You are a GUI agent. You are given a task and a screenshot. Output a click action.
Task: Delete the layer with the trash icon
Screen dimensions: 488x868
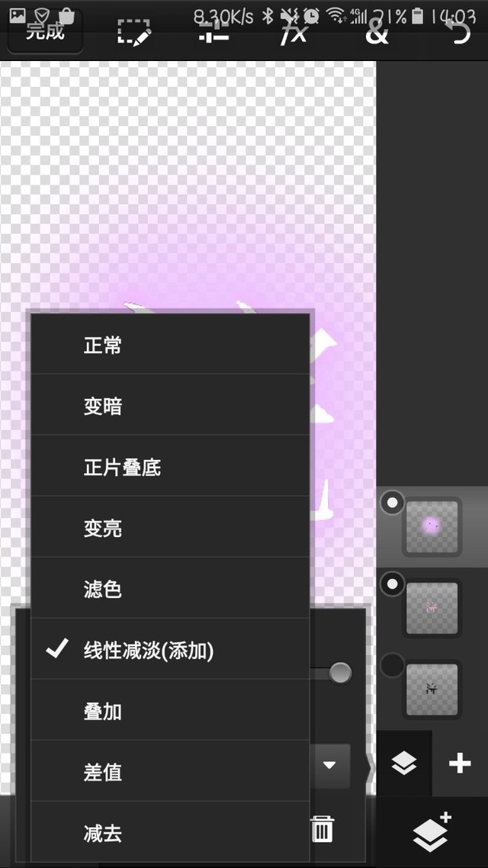[322, 828]
